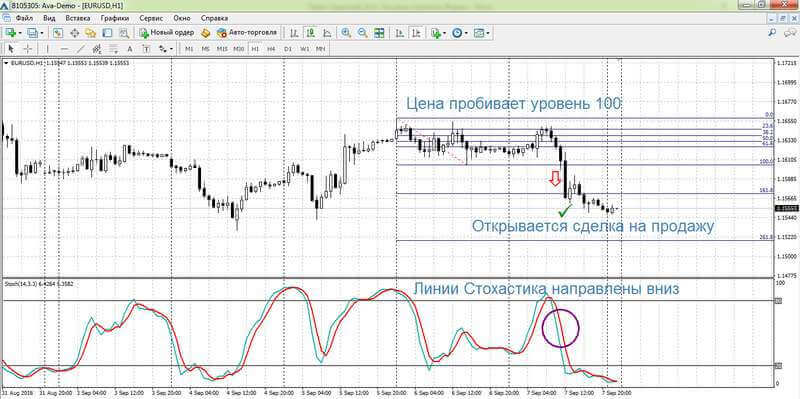Screen dimensions: 800x399
Task: Click the Stoch(14,3,3) indicator label
Action: [39, 283]
